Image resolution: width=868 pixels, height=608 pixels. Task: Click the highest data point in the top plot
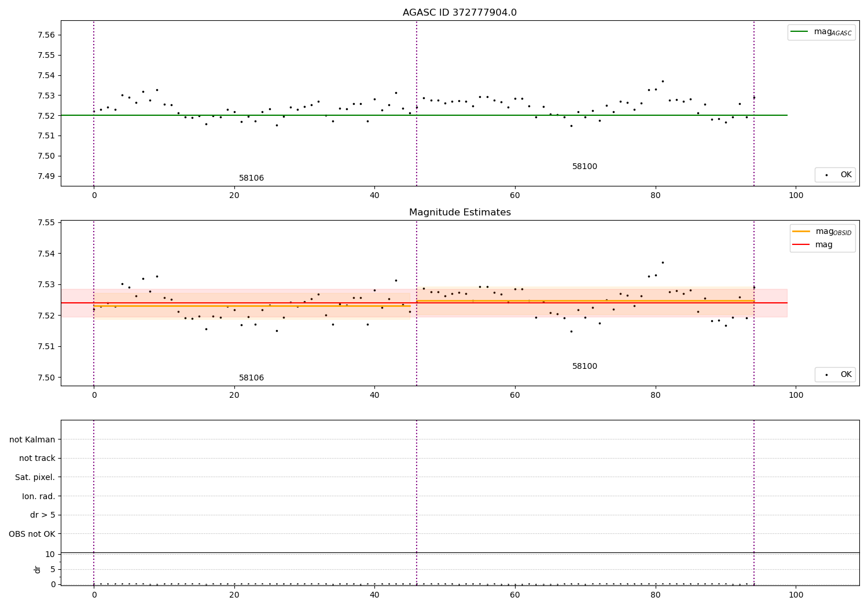click(663, 81)
